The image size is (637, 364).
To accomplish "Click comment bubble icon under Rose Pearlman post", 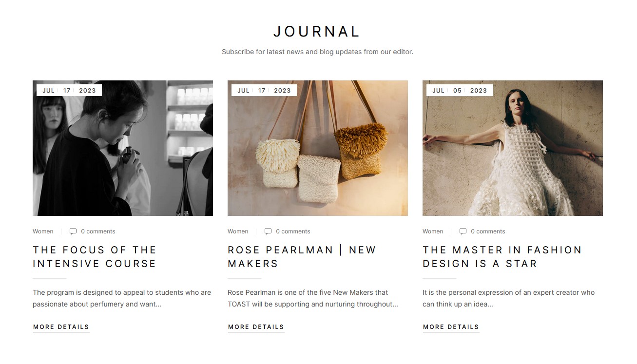I will tap(268, 231).
